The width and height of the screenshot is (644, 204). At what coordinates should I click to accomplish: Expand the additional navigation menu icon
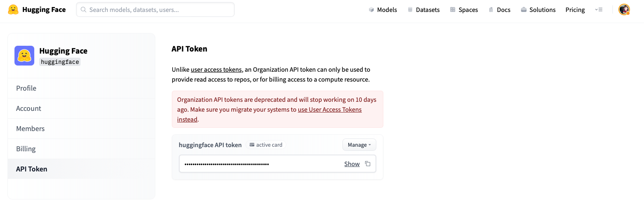(x=599, y=10)
